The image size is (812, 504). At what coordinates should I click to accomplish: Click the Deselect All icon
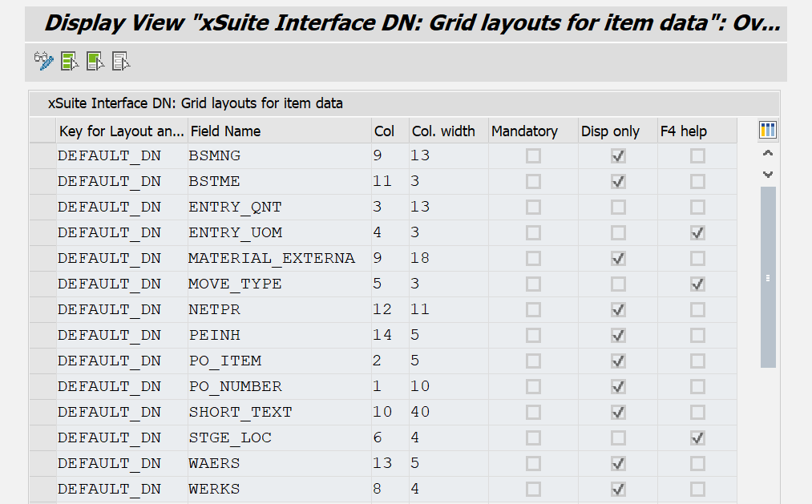tap(121, 61)
